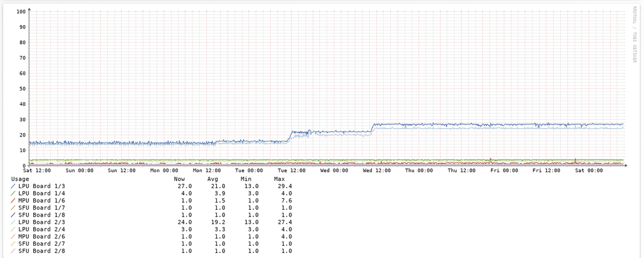Click the "Now" column header
644x258 pixels.
(x=179, y=178)
